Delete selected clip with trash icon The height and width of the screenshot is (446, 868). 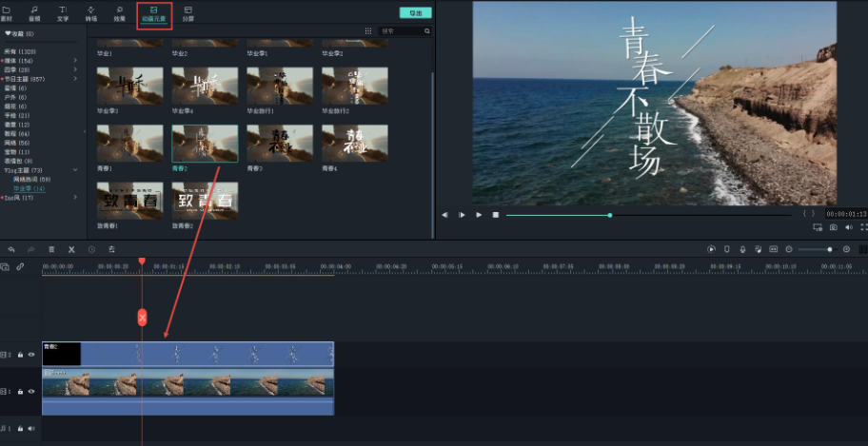[x=51, y=249]
